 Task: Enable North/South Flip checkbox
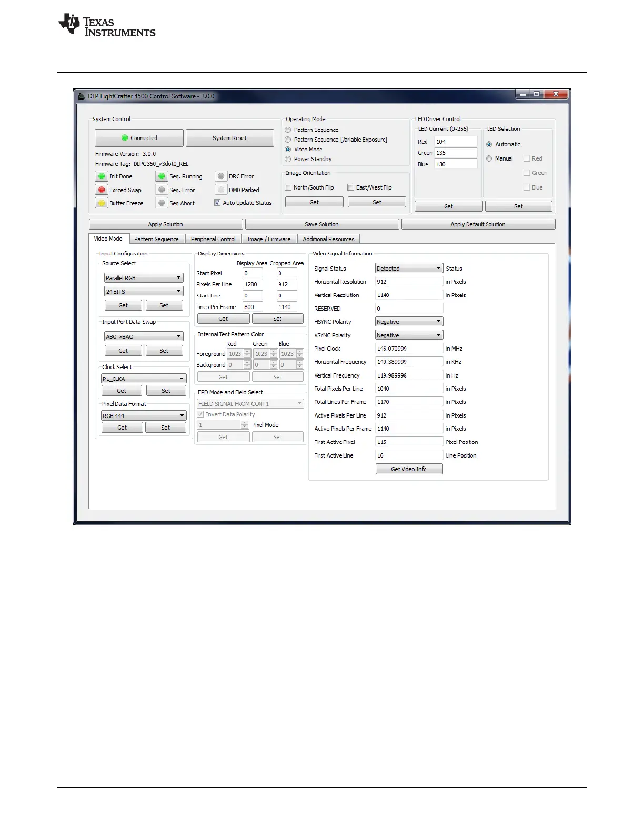(288, 187)
